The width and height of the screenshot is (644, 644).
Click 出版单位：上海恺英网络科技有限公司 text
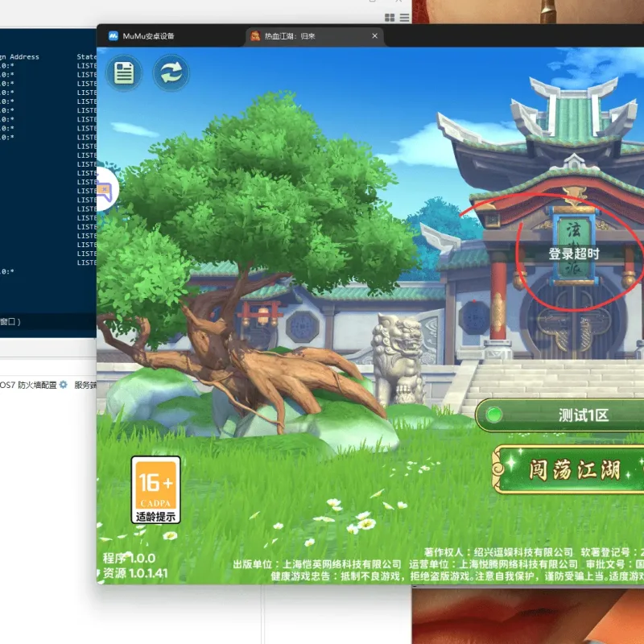click(317, 564)
